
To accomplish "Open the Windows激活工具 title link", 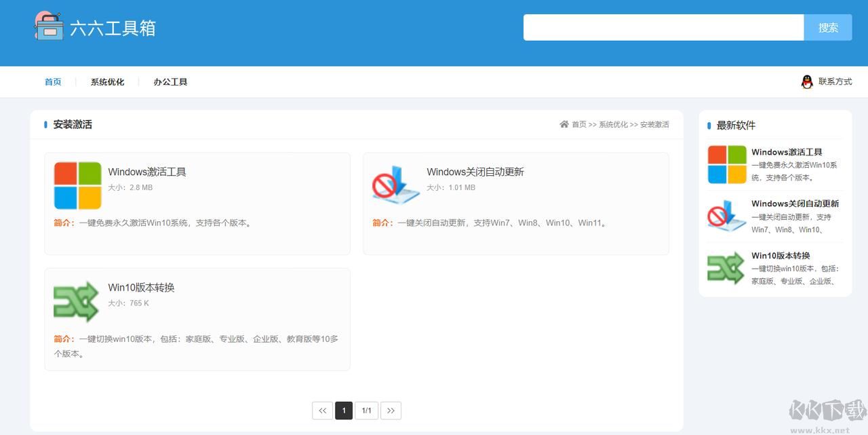I will point(148,172).
